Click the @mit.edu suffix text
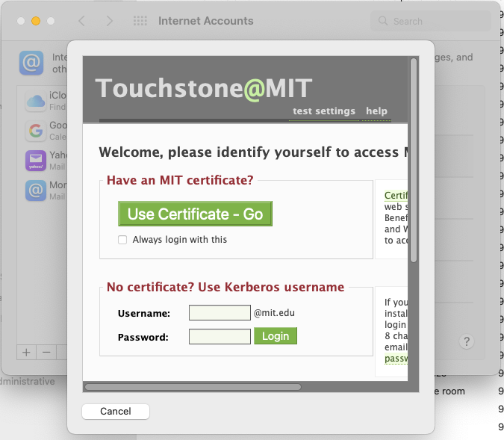This screenshot has height=440, width=504. tap(274, 312)
